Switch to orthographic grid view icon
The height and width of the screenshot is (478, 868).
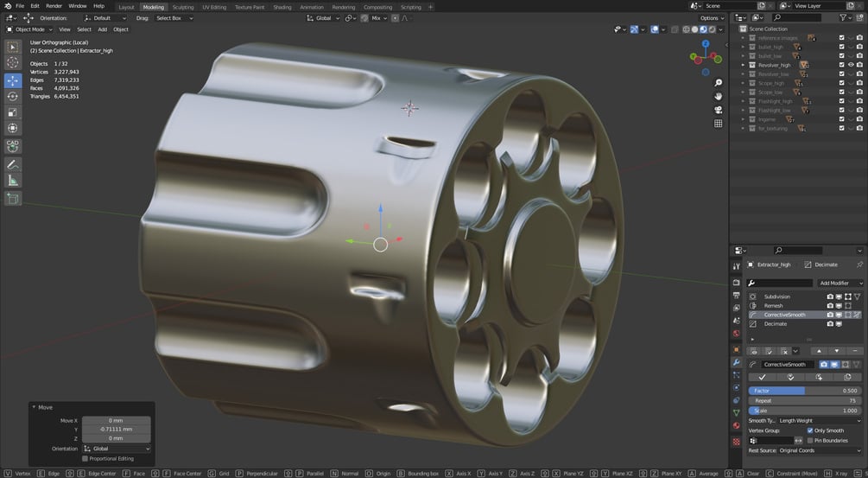tap(718, 124)
